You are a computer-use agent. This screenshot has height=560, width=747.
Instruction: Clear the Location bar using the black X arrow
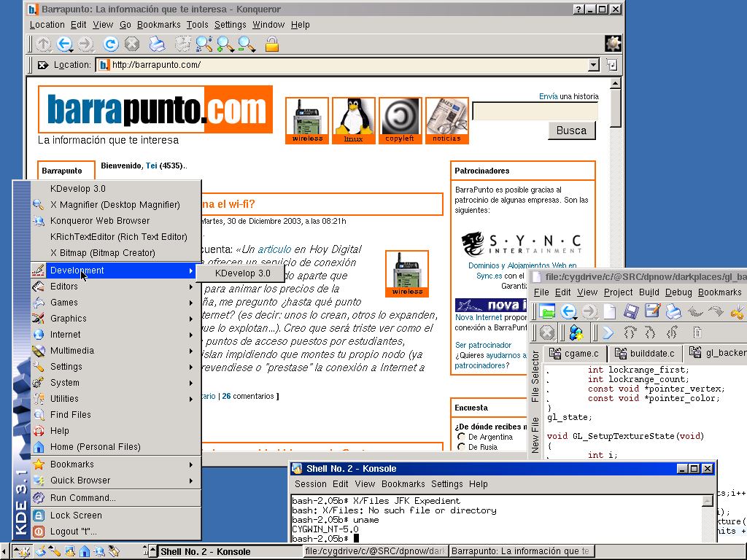pyautogui.click(x=42, y=65)
